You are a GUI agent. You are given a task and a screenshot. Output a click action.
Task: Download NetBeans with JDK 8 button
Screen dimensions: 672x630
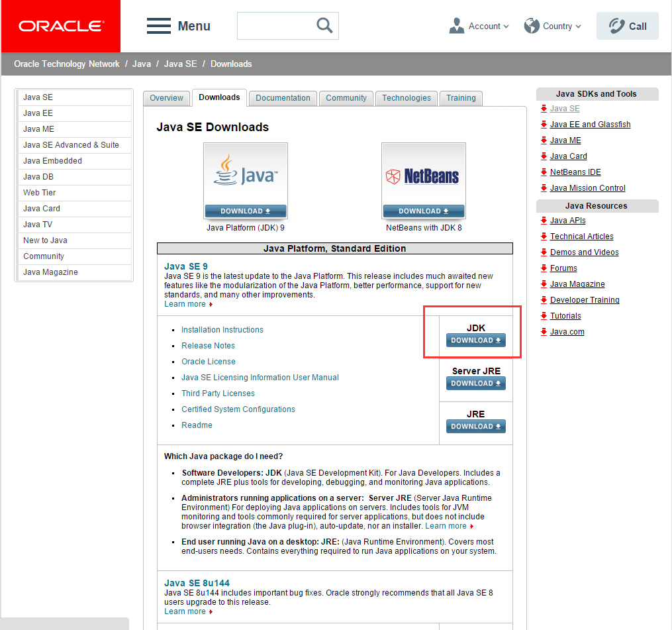click(x=424, y=211)
